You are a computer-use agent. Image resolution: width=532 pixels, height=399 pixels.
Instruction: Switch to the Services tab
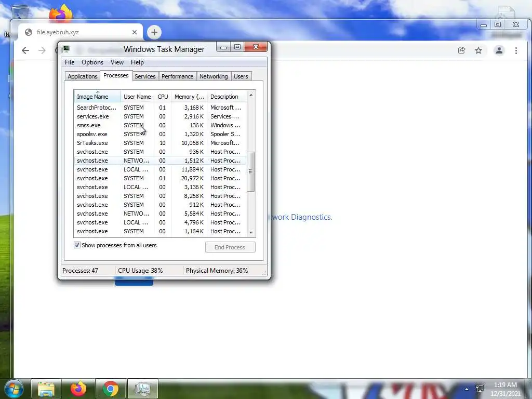click(x=145, y=76)
